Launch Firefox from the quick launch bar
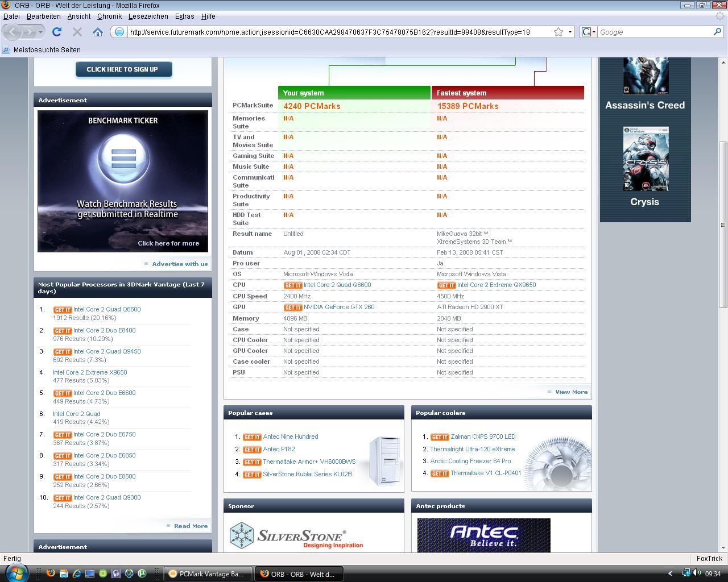The image size is (728, 582). click(x=51, y=573)
